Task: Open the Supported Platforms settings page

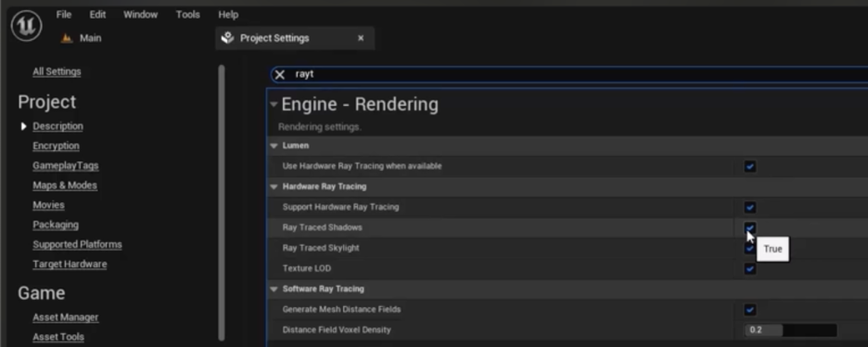Action: coord(78,244)
